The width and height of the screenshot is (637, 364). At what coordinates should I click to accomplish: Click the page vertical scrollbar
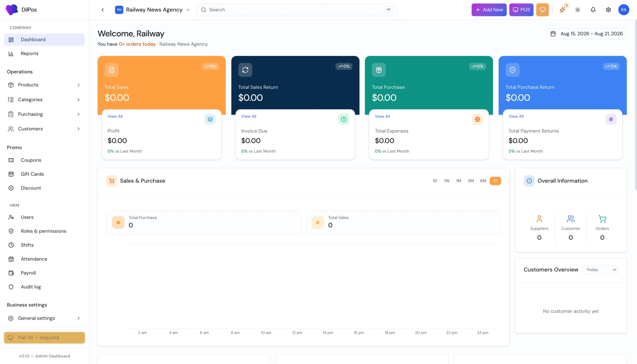tap(636, 105)
